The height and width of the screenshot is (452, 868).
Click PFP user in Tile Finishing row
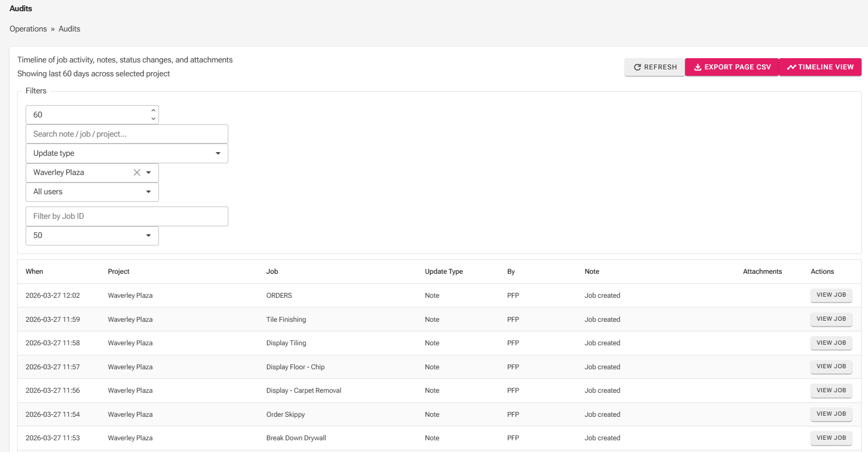point(513,320)
